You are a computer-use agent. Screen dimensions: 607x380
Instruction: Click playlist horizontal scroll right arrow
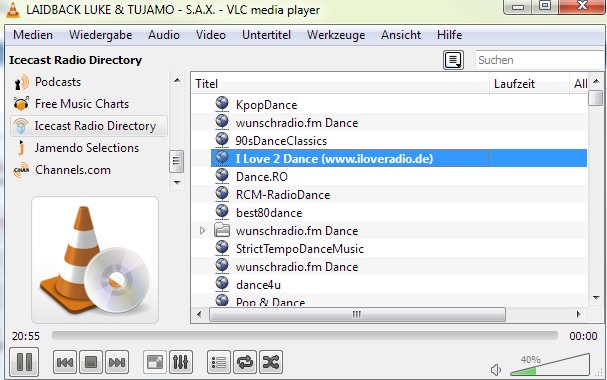point(579,314)
